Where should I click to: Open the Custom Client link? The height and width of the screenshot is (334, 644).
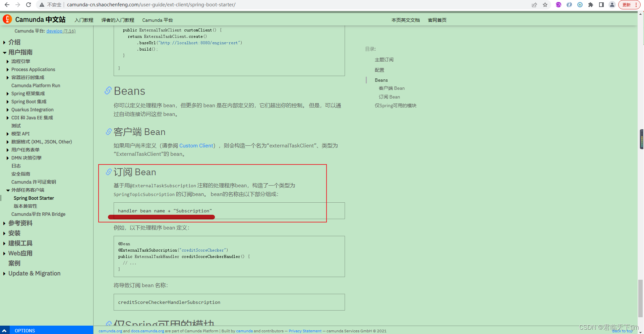click(196, 145)
